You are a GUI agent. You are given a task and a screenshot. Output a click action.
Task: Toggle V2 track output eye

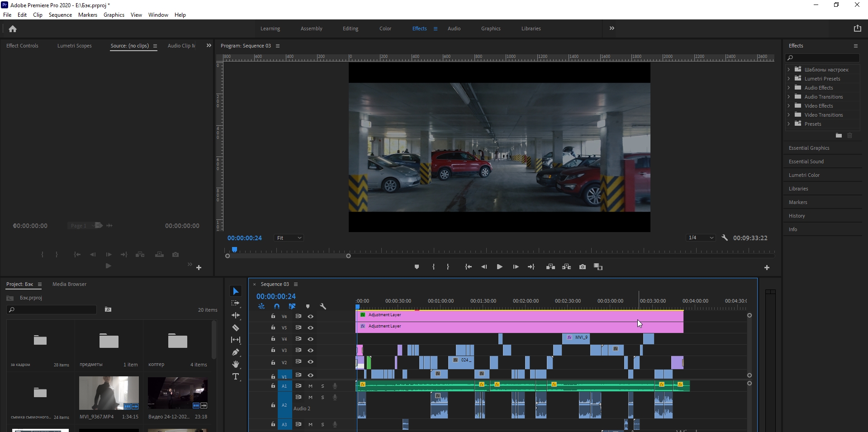click(310, 361)
